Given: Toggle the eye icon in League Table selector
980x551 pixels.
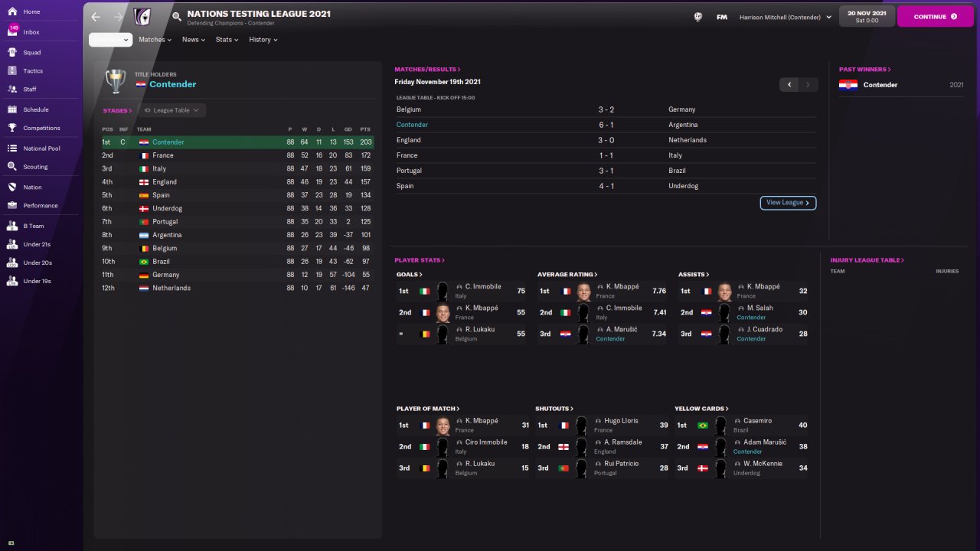Looking at the screenshot, I should [148, 110].
